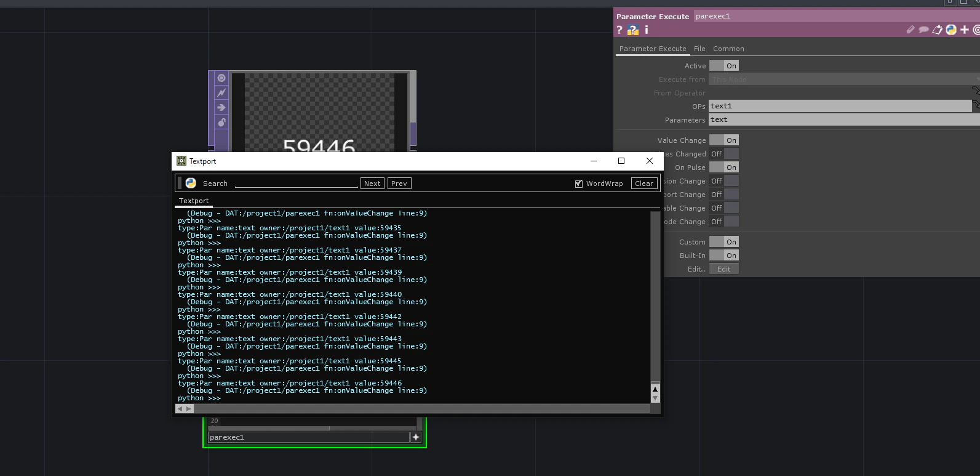Click the Textport scroll-down arrow

(x=655, y=398)
